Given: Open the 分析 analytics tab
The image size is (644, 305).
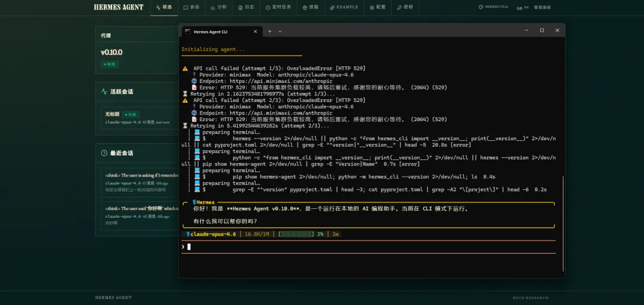Looking at the screenshot, I should (x=218, y=7).
